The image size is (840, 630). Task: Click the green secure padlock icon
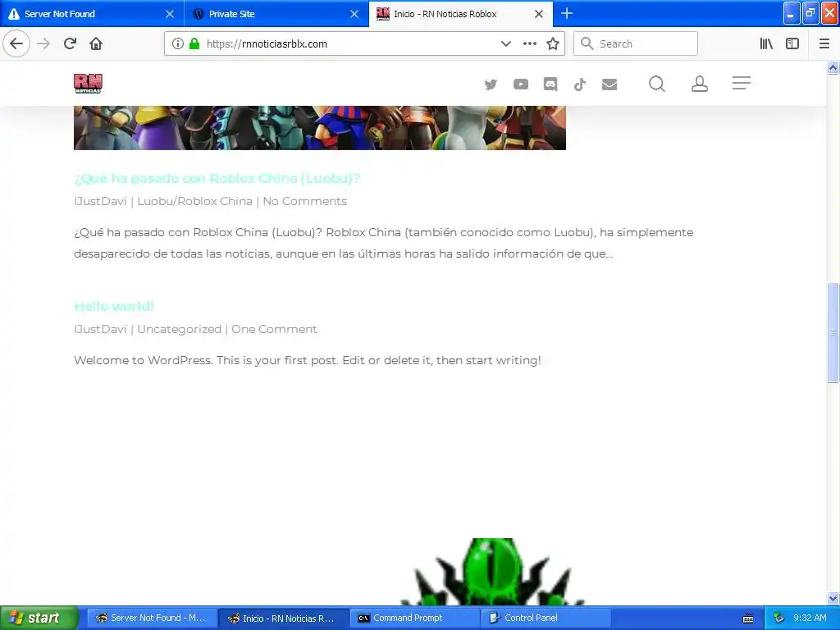point(194,43)
